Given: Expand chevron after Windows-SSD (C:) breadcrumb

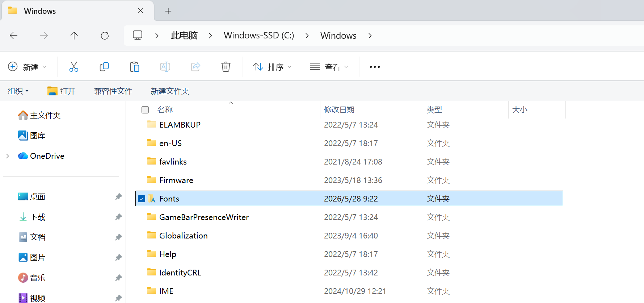Looking at the screenshot, I should [x=307, y=36].
